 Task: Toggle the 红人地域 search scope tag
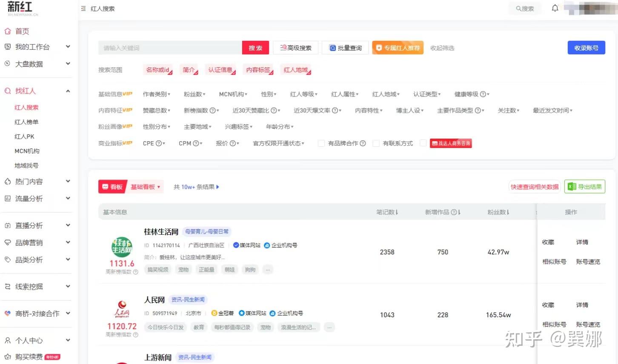tap(296, 70)
